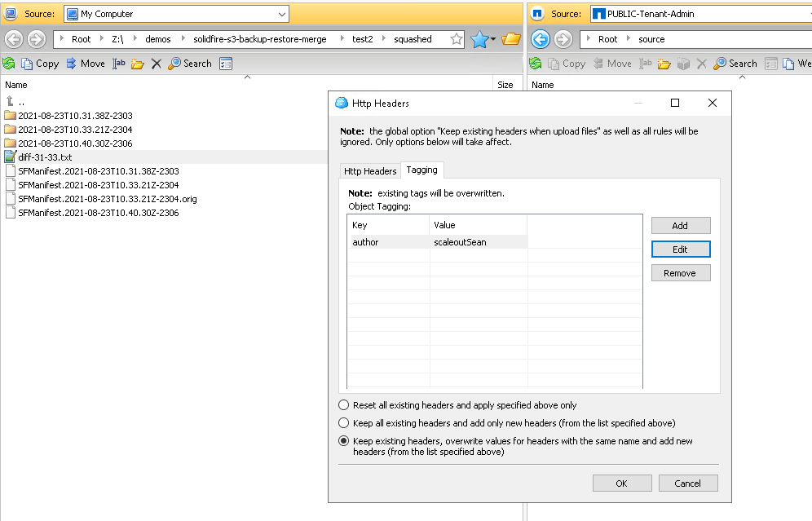Click Add tag button
This screenshot has width=812, height=521.
[681, 226]
